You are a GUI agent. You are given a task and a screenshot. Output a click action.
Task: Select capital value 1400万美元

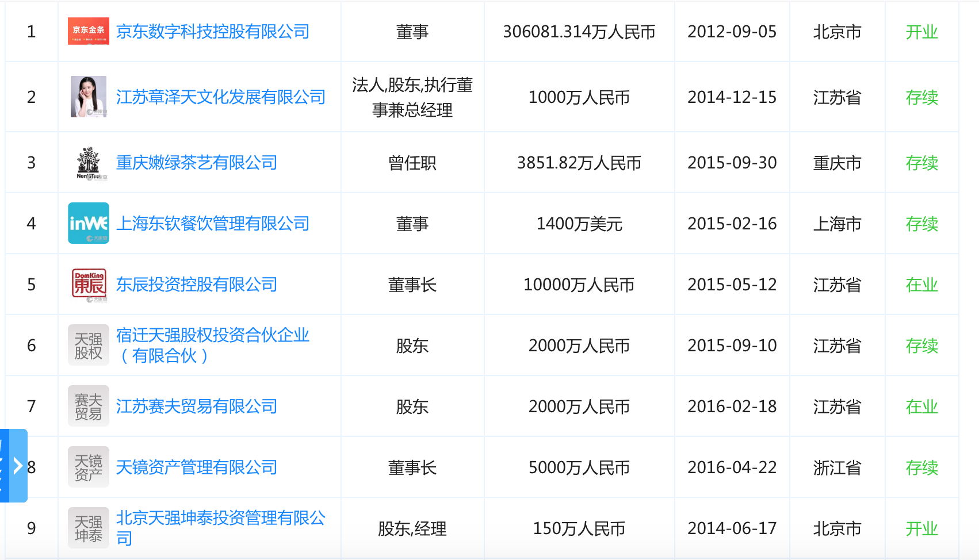coord(579,224)
